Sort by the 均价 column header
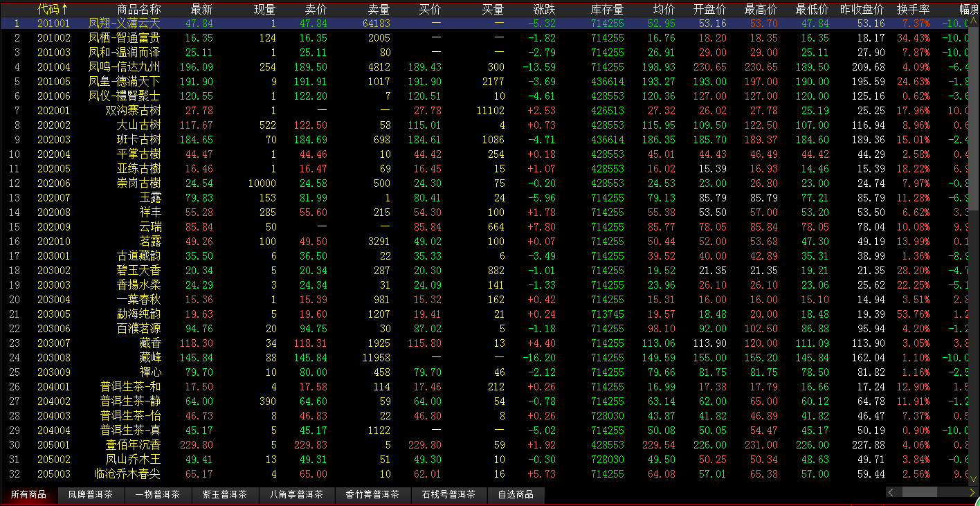Screen dimensions: 980x506 point(664,9)
